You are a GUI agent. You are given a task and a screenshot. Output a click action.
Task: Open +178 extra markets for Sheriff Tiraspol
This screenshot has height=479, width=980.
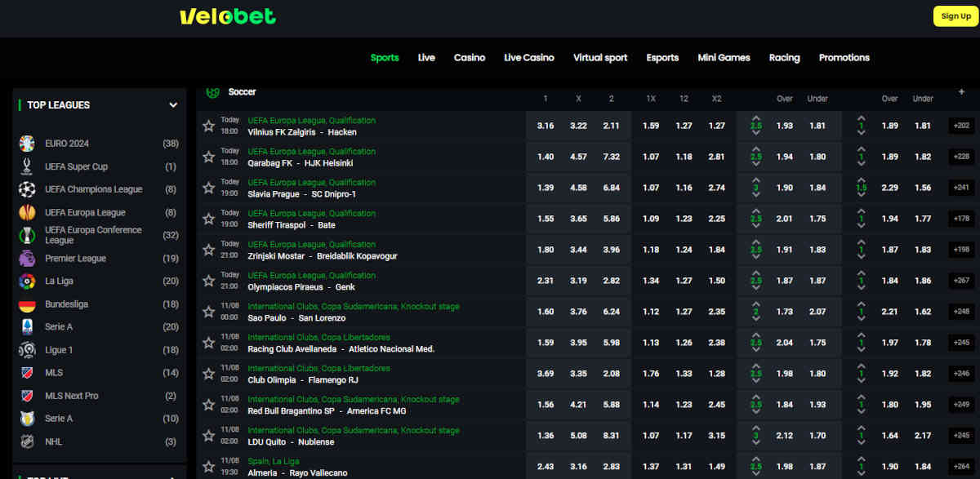coord(961,219)
